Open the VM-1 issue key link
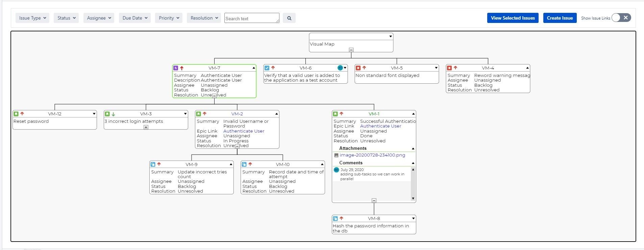The height and width of the screenshot is (250, 644). coord(374,114)
